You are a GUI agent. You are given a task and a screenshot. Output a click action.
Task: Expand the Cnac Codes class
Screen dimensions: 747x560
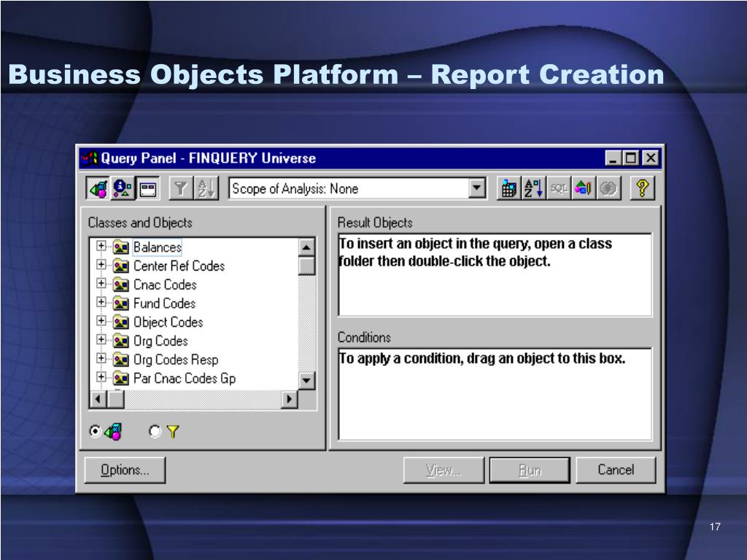point(101,284)
